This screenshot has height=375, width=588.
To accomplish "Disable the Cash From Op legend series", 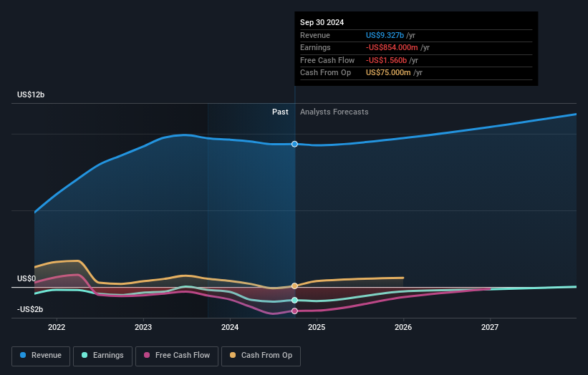I will 261,355.
